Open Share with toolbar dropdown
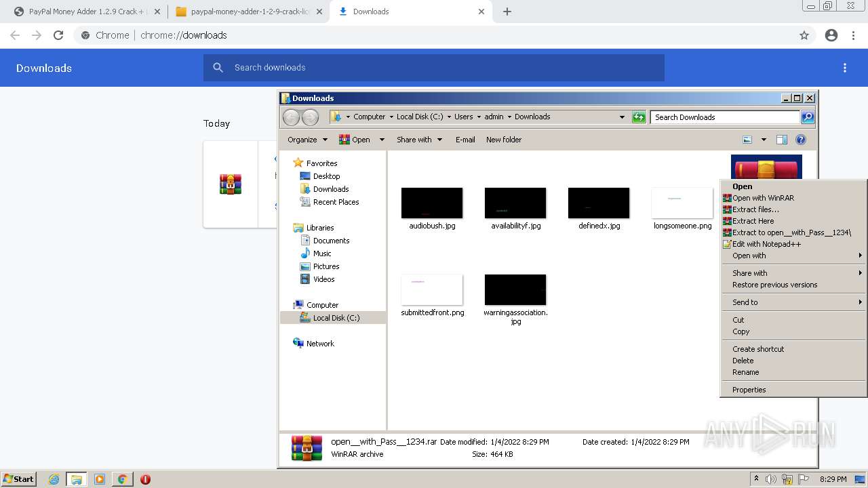Screen dimensions: 868x488 pyautogui.click(x=419, y=140)
